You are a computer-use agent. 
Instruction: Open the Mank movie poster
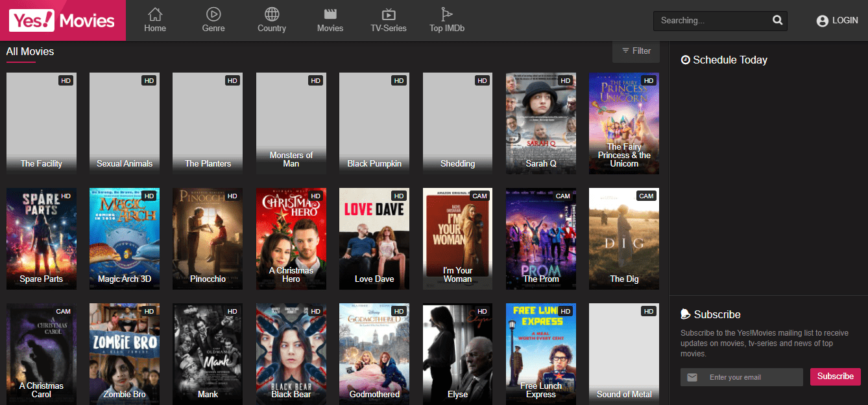(x=208, y=354)
